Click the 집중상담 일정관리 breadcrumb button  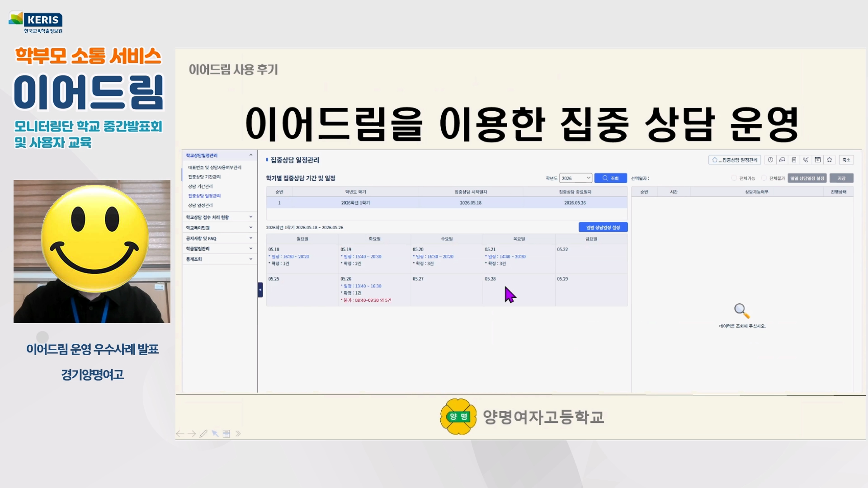click(735, 160)
